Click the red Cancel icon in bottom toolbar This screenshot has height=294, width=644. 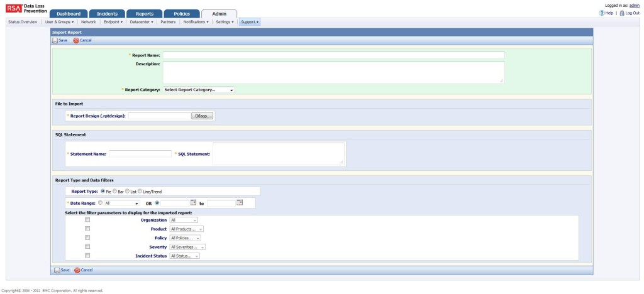(76, 270)
